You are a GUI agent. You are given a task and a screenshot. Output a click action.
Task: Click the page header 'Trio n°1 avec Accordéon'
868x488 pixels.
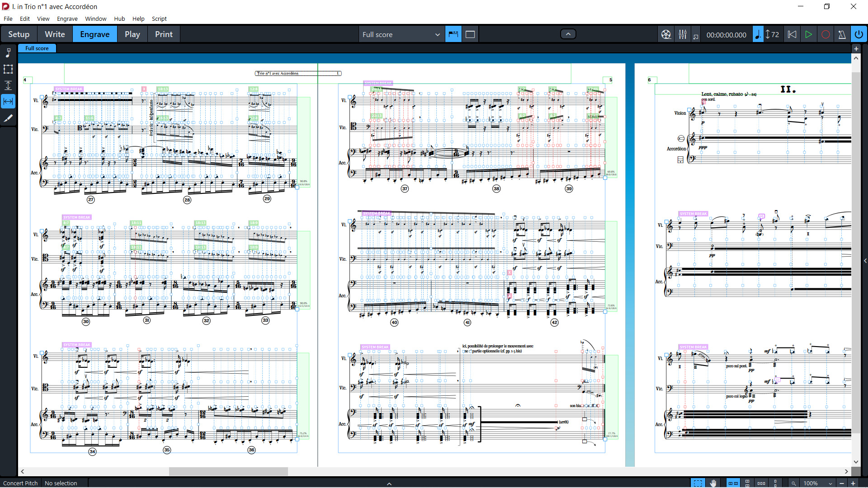pyautogui.click(x=278, y=73)
